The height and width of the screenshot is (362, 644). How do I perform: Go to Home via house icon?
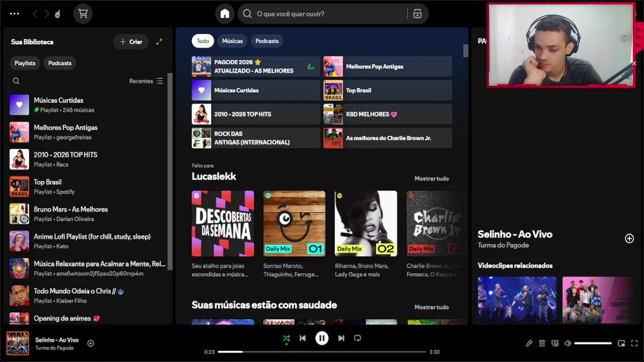225,14
